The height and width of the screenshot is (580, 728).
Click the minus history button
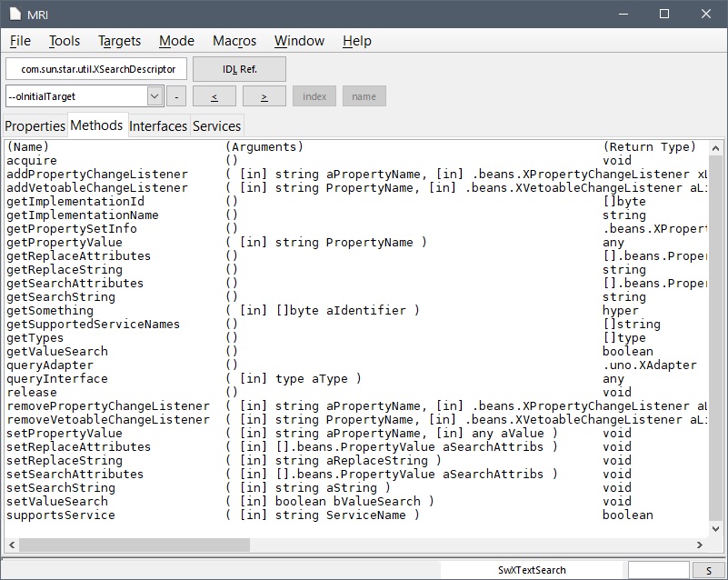176,96
